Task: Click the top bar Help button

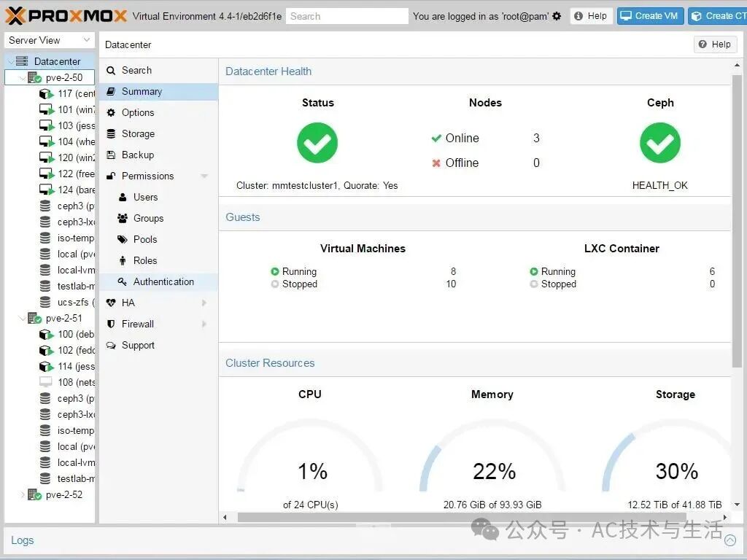Action: pyautogui.click(x=591, y=16)
